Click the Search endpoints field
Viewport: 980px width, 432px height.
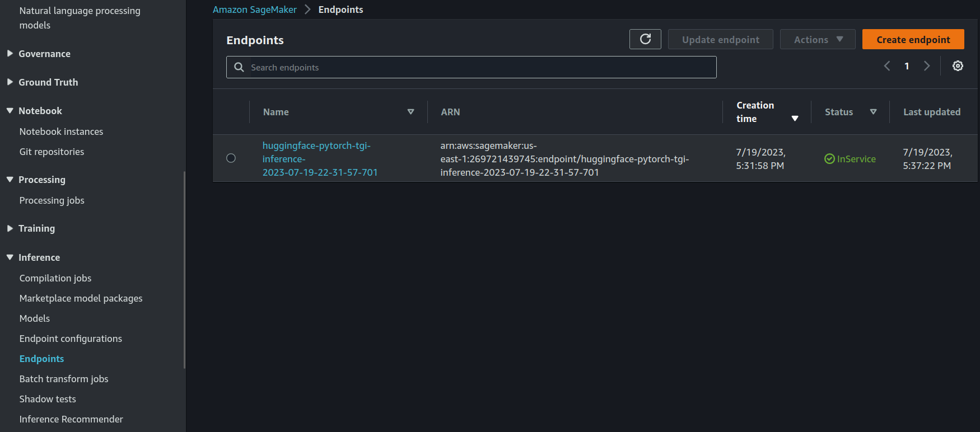pos(476,67)
